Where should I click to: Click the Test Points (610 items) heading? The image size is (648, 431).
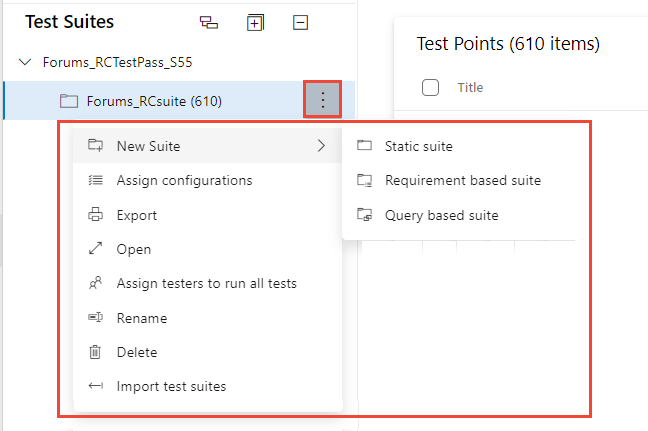coord(508,44)
